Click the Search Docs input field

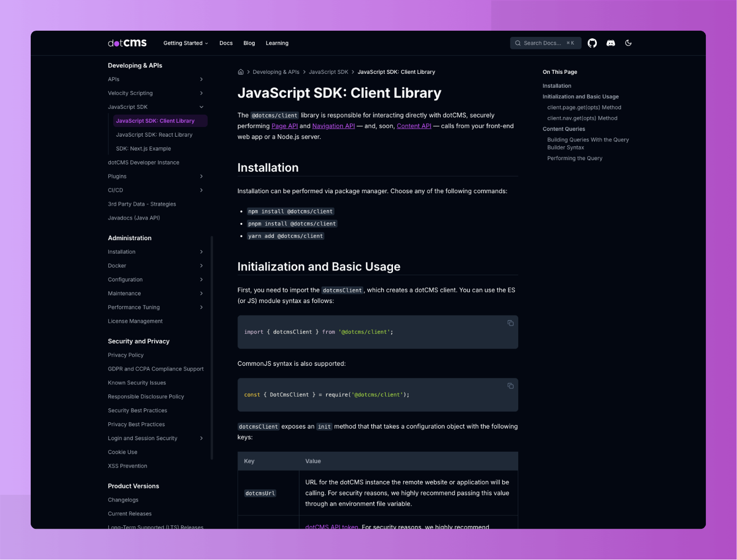(x=545, y=43)
